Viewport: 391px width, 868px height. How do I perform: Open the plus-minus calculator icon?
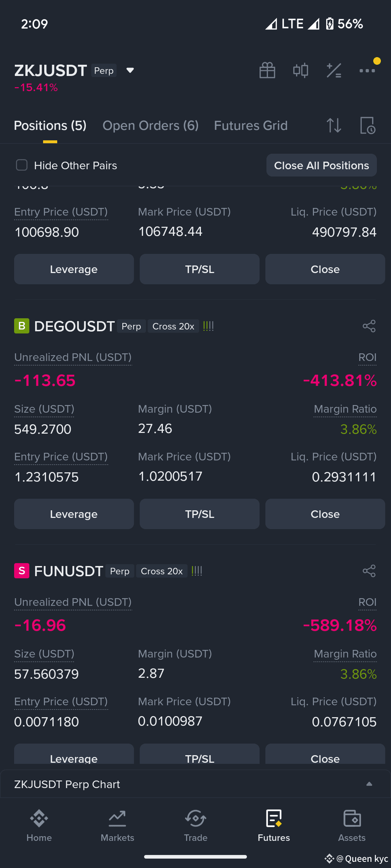[x=334, y=70]
